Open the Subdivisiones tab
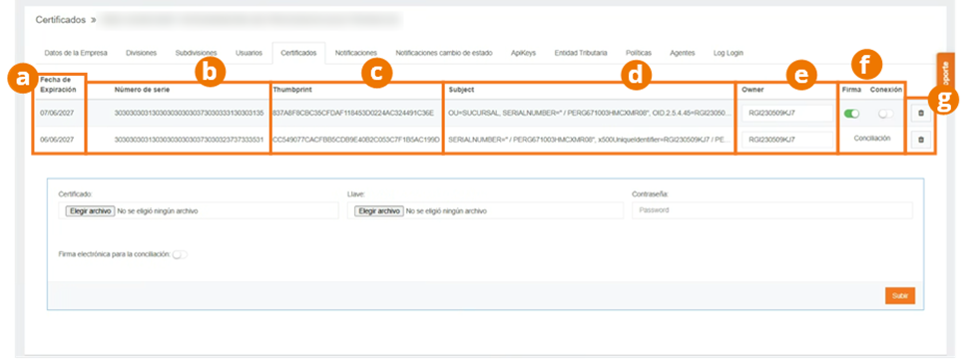Image resolution: width=980 pixels, height=359 pixels. [197, 53]
